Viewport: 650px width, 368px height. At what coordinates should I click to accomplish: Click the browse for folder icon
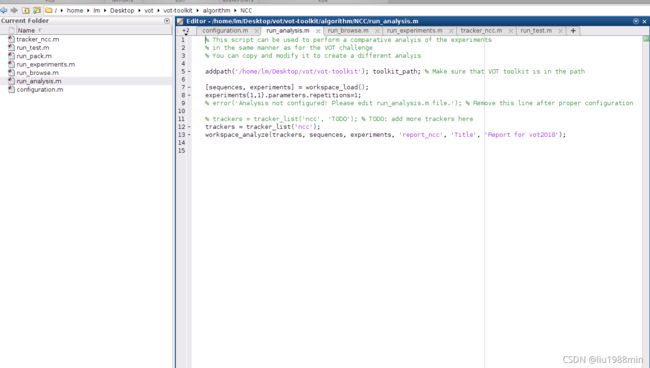pos(37,10)
